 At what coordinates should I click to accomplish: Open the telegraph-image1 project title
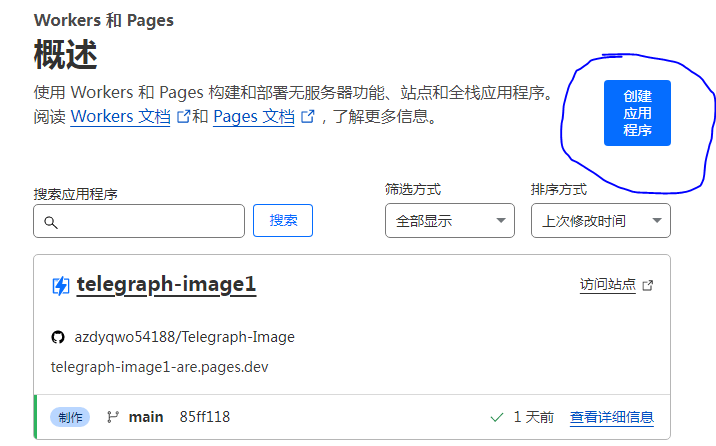[x=166, y=285]
